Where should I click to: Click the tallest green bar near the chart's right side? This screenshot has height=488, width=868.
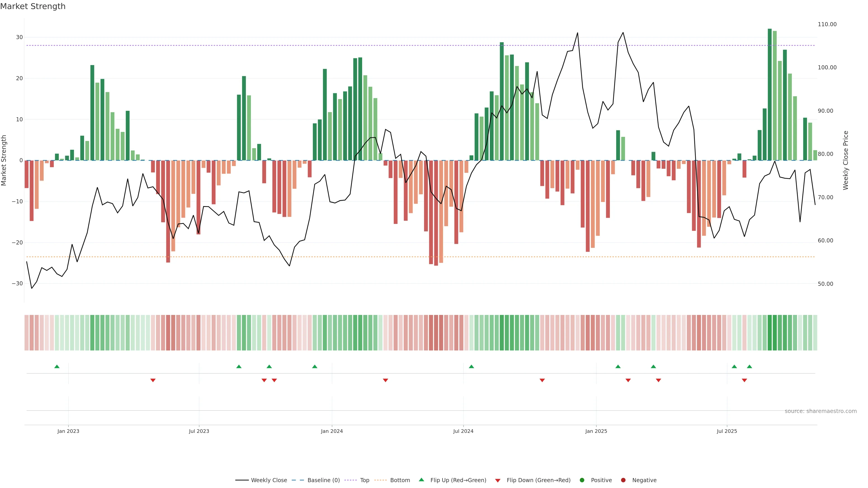click(770, 94)
